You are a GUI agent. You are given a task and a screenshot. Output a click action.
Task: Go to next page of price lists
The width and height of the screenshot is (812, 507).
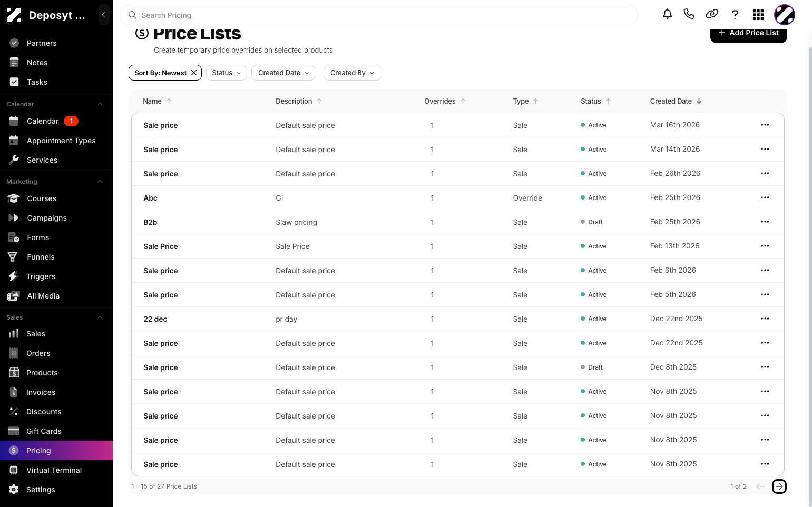(x=779, y=486)
